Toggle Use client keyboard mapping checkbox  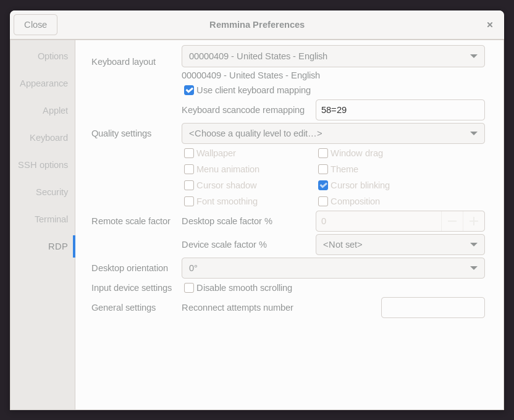click(189, 90)
